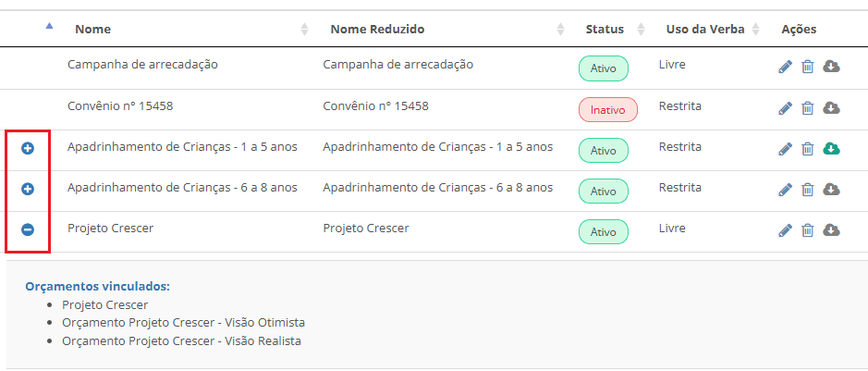Download the Campanha de arrecadação record

[x=831, y=67]
